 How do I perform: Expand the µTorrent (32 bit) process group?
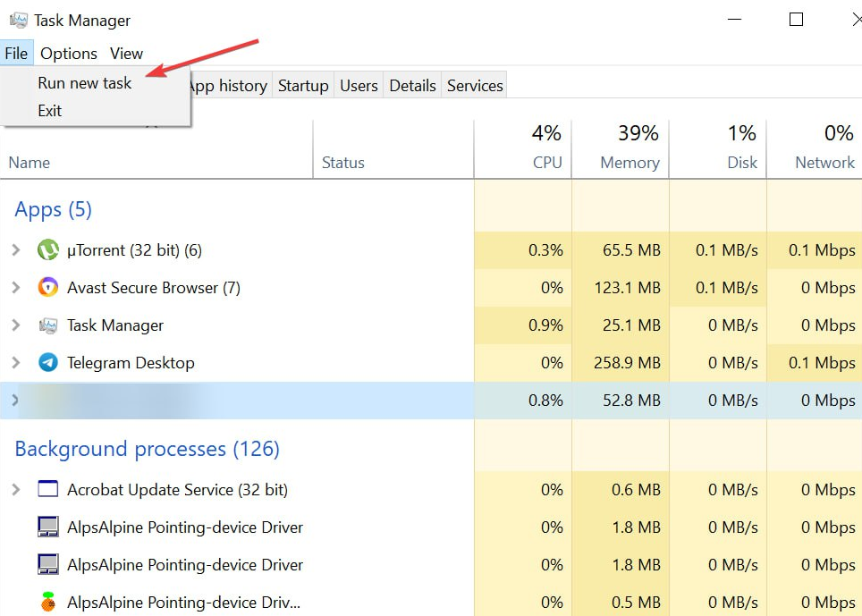[x=16, y=250]
